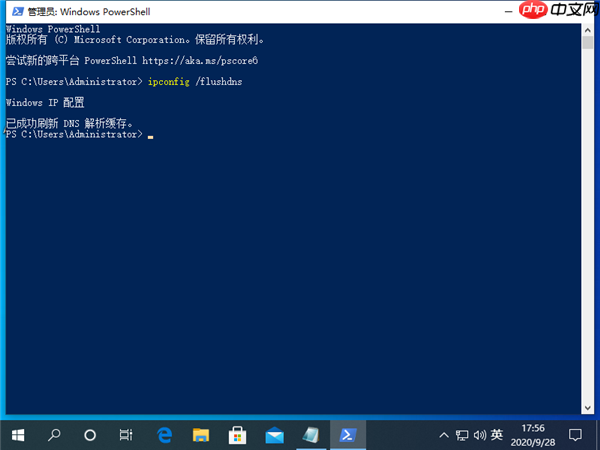Click the notebook app icon on the taskbar
600x450 pixels.
pos(311,435)
